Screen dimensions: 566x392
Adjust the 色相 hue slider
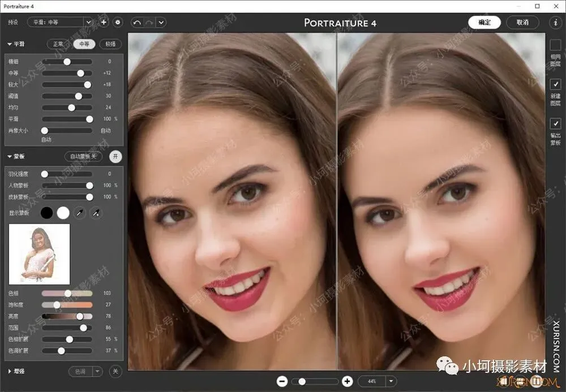point(68,294)
